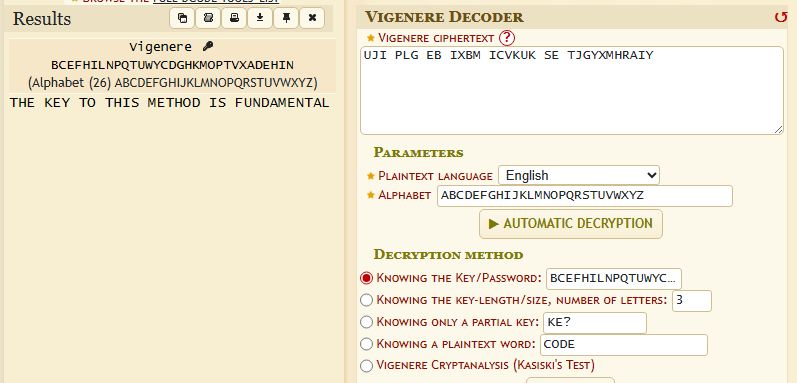Click the plaintext word field containing CODE
797x383 pixels.
click(624, 344)
